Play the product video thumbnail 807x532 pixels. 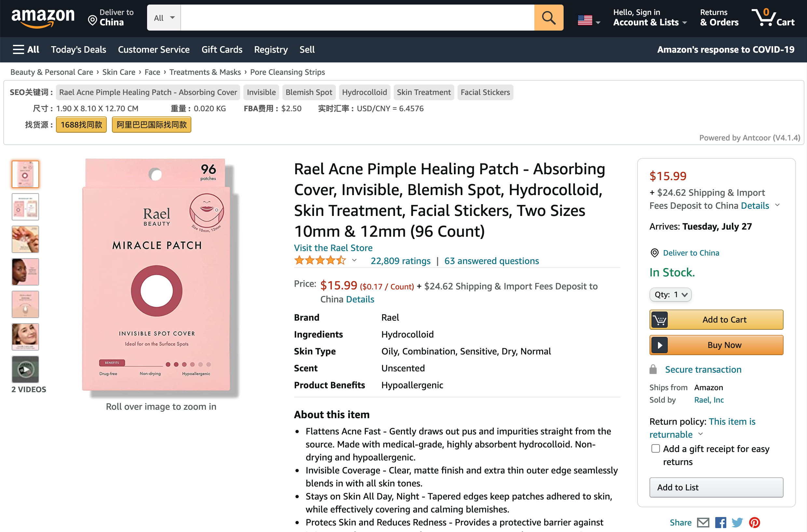(x=25, y=369)
